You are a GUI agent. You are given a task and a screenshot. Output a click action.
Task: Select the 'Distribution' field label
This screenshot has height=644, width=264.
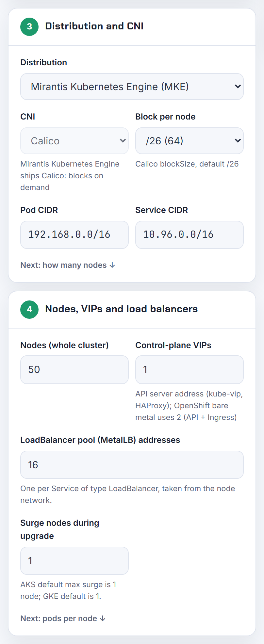(x=44, y=62)
